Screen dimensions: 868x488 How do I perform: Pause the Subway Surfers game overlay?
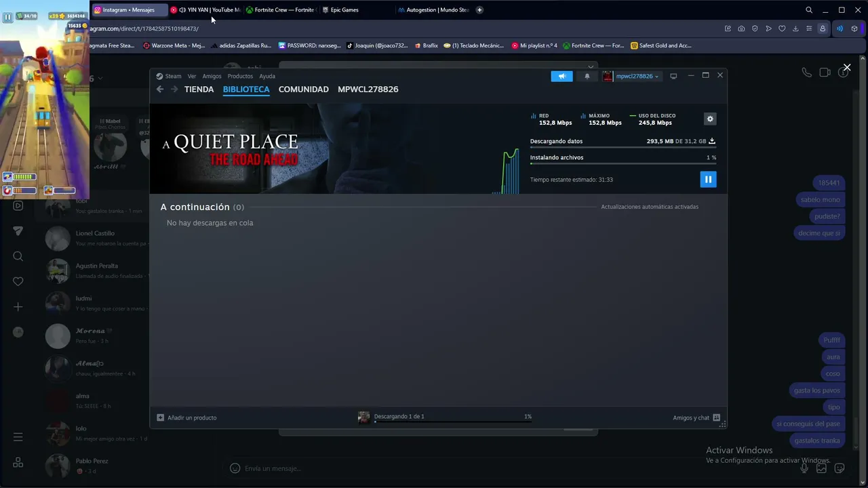[x=7, y=17]
